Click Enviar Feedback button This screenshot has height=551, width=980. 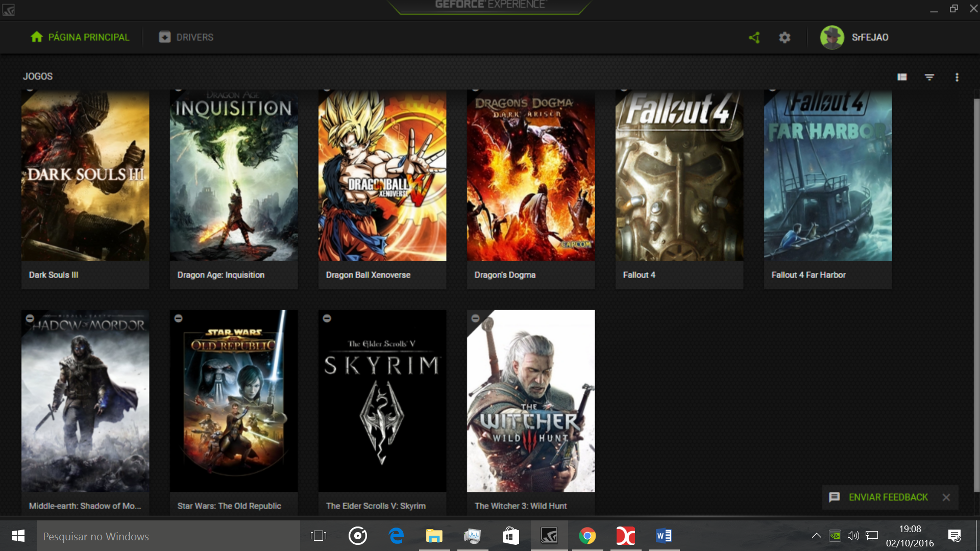[x=879, y=497]
